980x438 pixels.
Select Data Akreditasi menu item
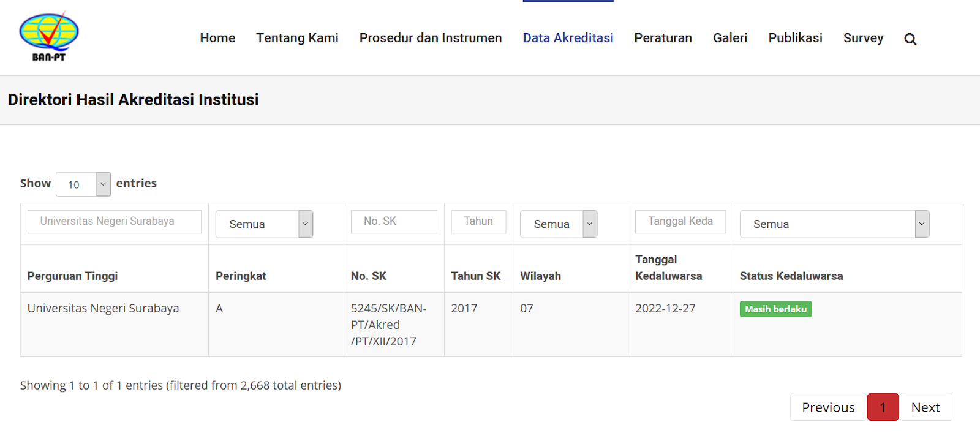pos(568,38)
